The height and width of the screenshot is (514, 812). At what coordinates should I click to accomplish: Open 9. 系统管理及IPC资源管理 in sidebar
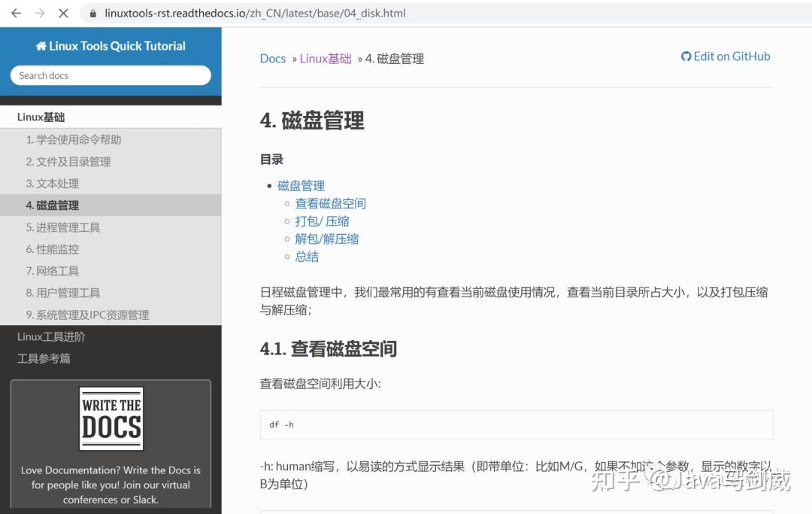tap(111, 315)
